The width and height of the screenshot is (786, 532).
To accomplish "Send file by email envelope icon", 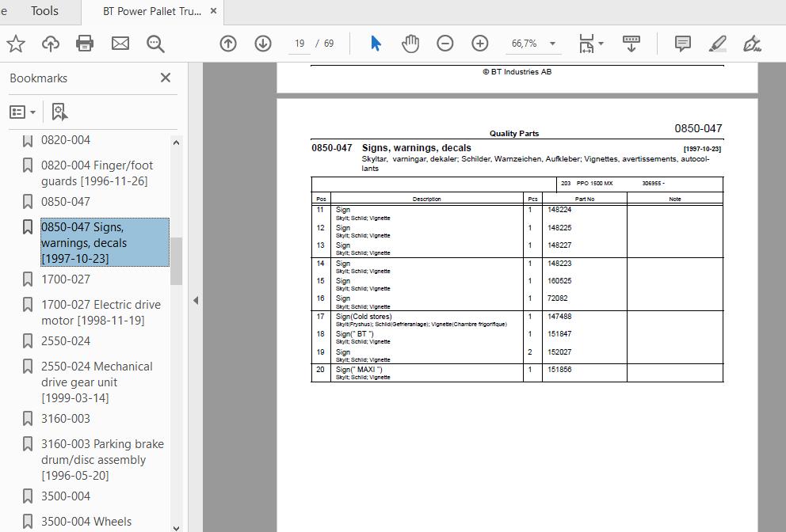I will (x=120, y=44).
